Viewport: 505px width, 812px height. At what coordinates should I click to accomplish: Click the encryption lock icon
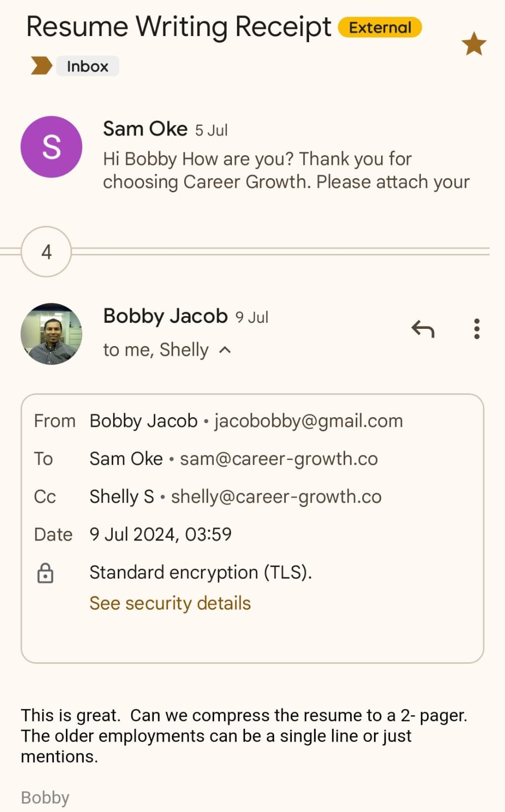(45, 573)
